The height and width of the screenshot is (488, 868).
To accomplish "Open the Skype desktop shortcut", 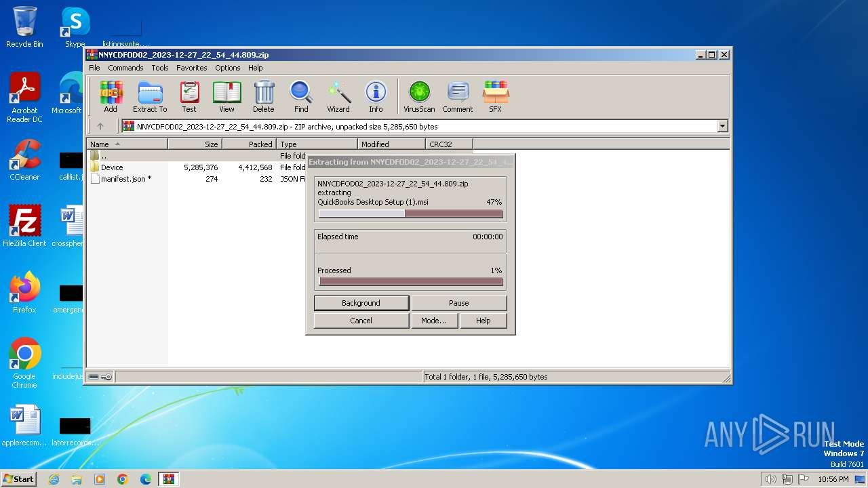I will click(75, 27).
